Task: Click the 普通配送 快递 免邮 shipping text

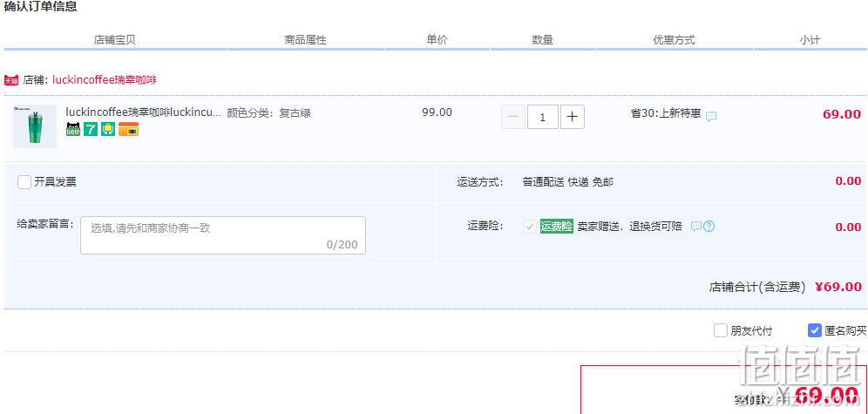Action: pyautogui.click(x=568, y=182)
